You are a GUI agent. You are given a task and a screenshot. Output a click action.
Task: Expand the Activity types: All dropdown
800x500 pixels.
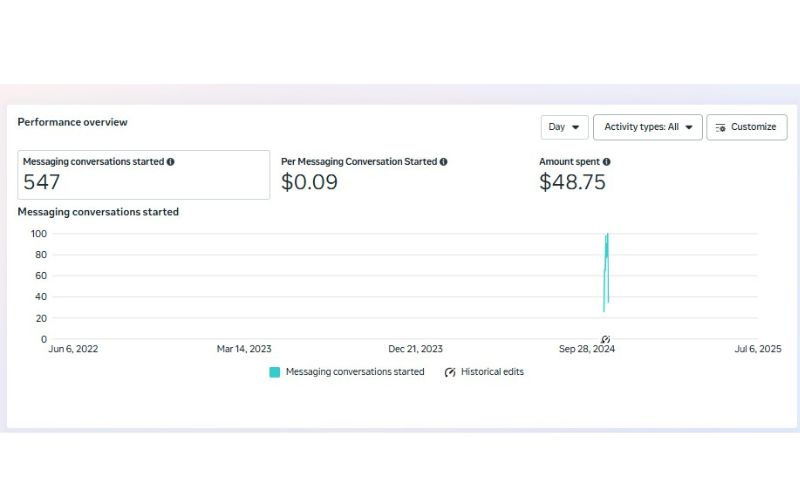(x=647, y=127)
